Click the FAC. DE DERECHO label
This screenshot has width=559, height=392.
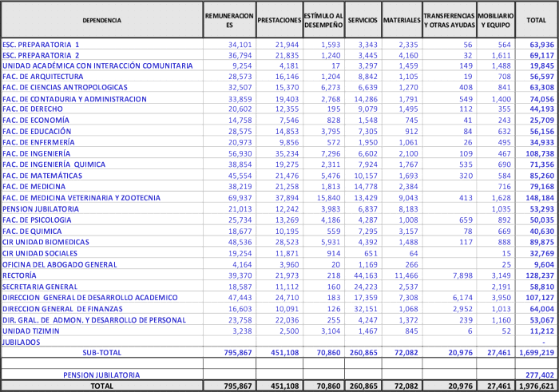click(33, 109)
